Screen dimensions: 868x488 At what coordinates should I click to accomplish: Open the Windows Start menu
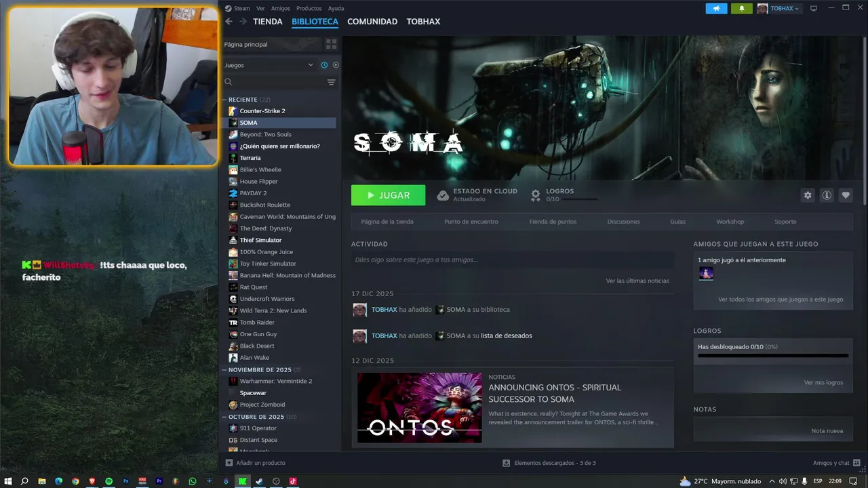(8, 481)
